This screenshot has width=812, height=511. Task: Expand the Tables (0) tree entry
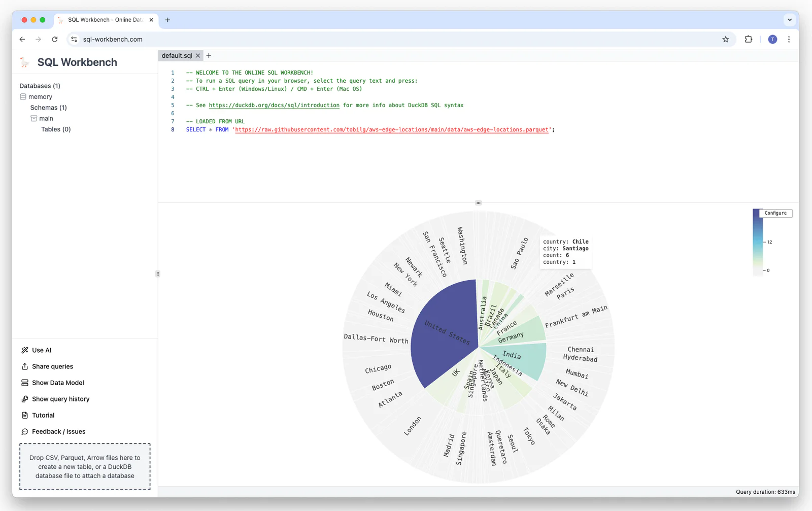[56, 129]
